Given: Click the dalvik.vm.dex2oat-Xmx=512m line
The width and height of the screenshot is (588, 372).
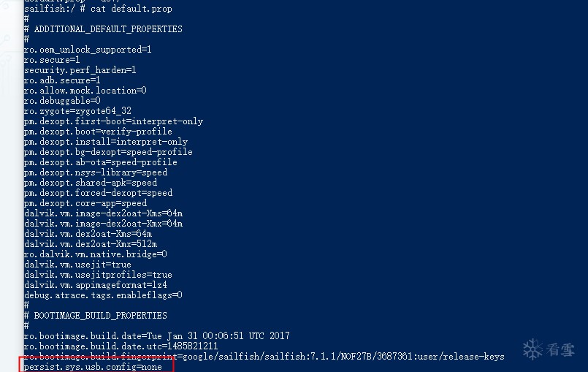Looking at the screenshot, I should pos(91,243).
